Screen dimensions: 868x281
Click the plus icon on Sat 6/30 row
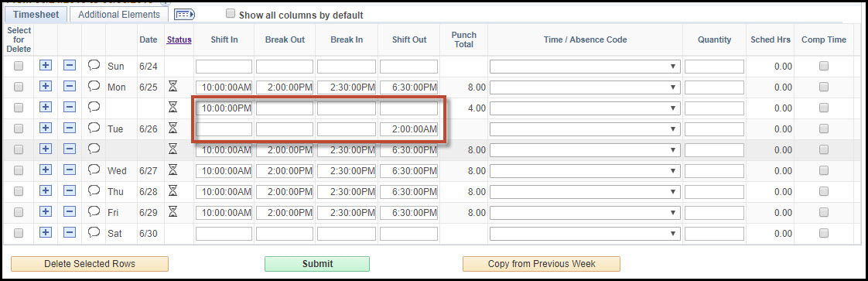coord(46,233)
